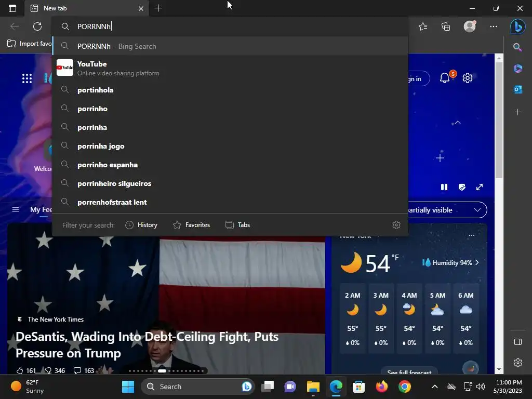The image size is (532, 399).
Task: Toggle the sidebar layout icon
Action: pos(518,342)
